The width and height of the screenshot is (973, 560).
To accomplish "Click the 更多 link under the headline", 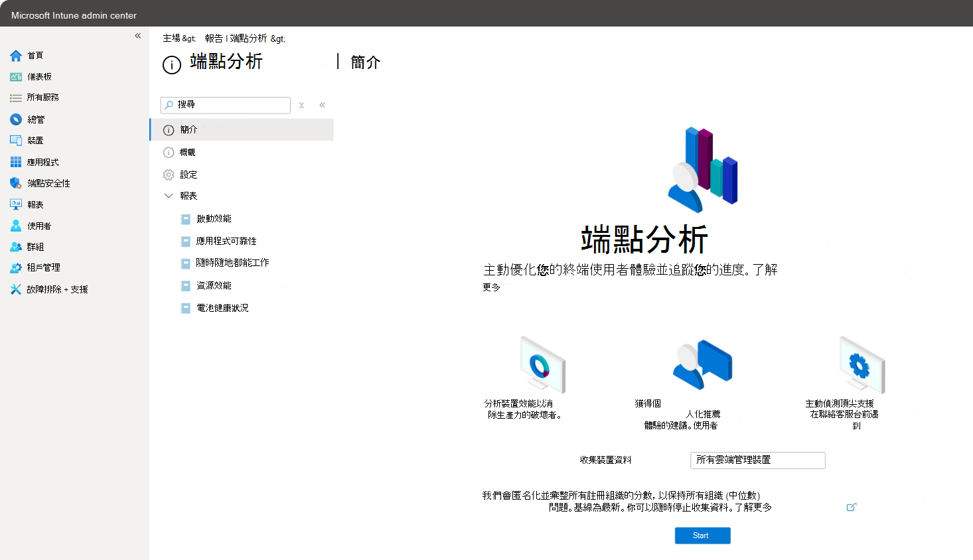I will (x=491, y=287).
